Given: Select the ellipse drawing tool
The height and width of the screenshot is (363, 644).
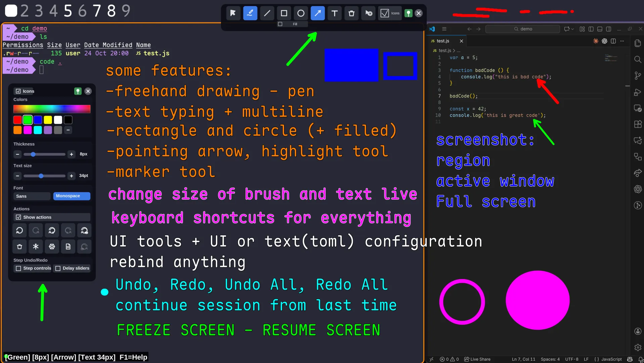Looking at the screenshot, I should coord(301,13).
